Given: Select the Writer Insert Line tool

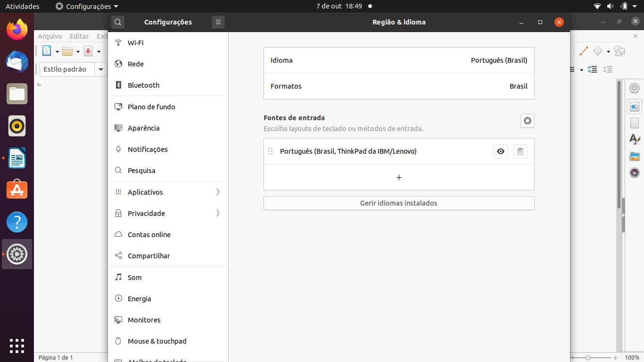Looking at the screenshot, I should tap(584, 51).
